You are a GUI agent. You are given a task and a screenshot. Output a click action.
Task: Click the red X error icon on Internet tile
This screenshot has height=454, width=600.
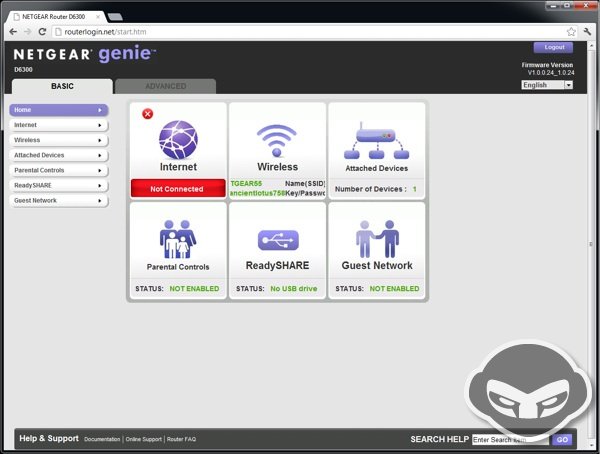click(x=147, y=114)
